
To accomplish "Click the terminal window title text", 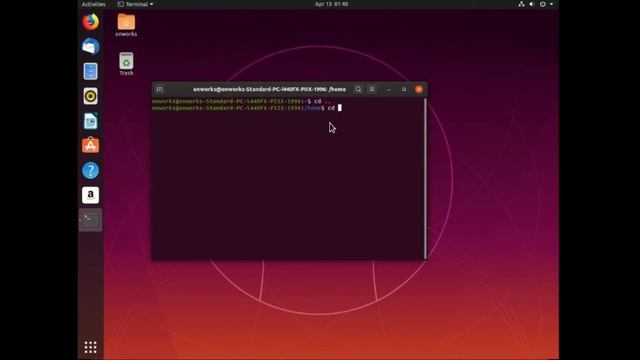I will pos(269,89).
